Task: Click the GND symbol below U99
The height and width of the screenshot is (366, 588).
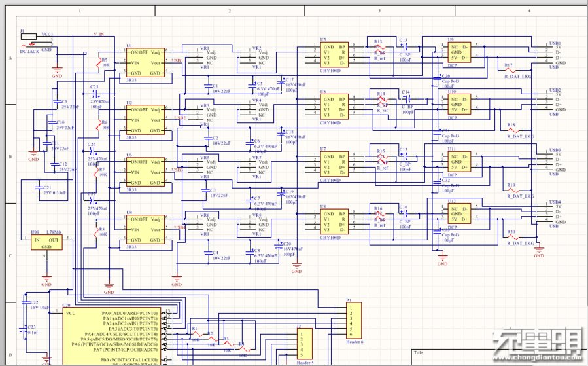Action: 46,280
